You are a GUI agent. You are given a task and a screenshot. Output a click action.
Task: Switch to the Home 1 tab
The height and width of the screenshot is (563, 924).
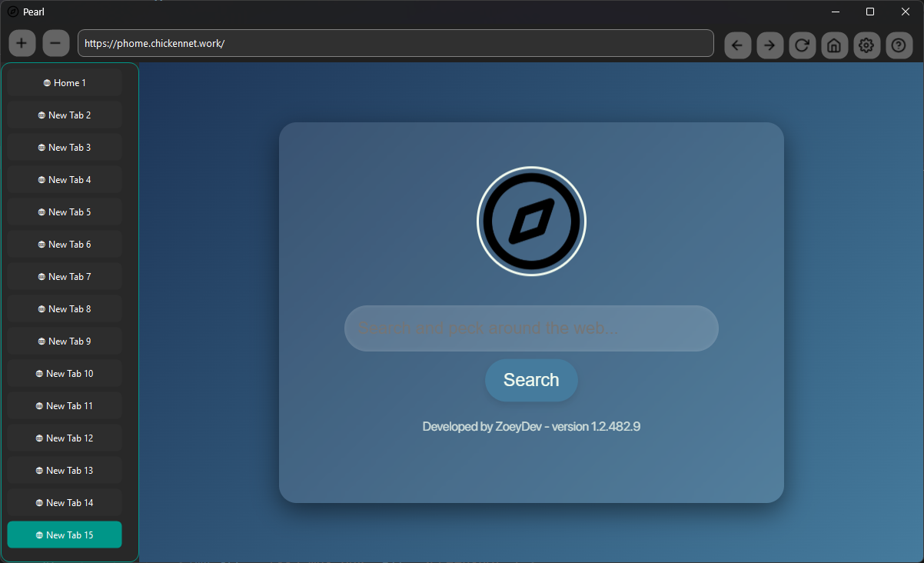(x=64, y=82)
